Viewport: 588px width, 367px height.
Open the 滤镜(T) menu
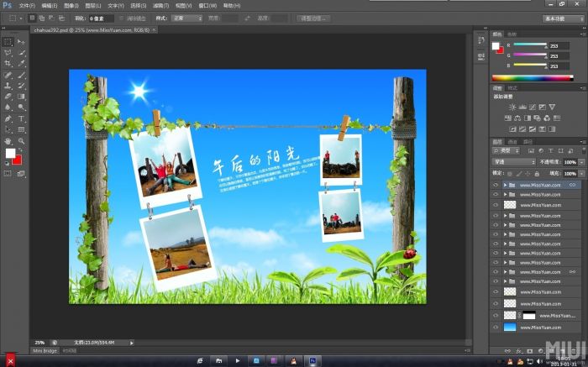pos(160,5)
